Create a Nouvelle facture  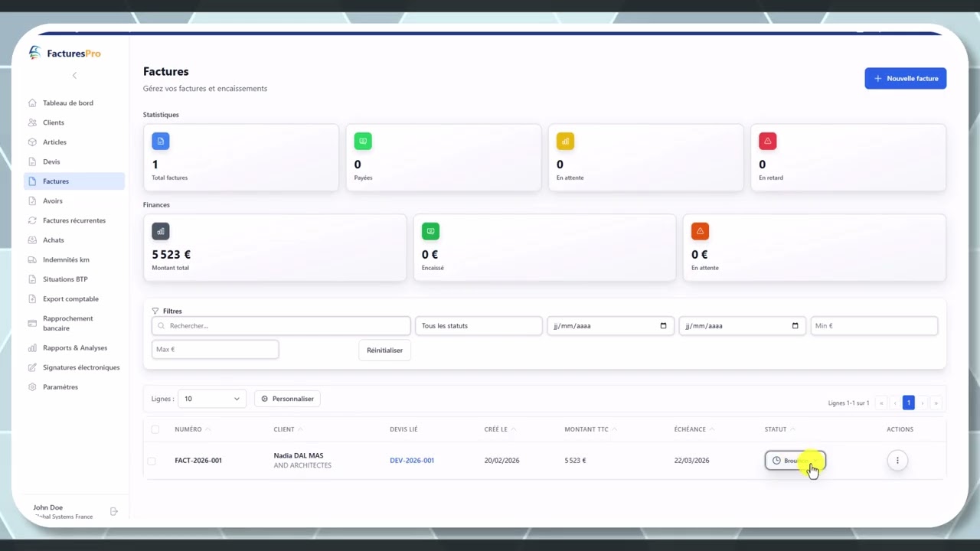tap(906, 78)
